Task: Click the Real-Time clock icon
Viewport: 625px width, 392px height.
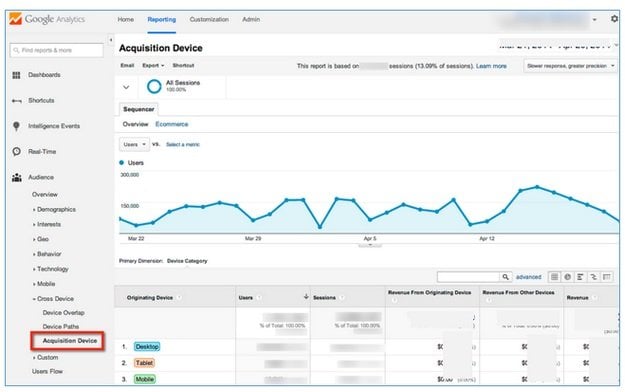Action: point(16,152)
